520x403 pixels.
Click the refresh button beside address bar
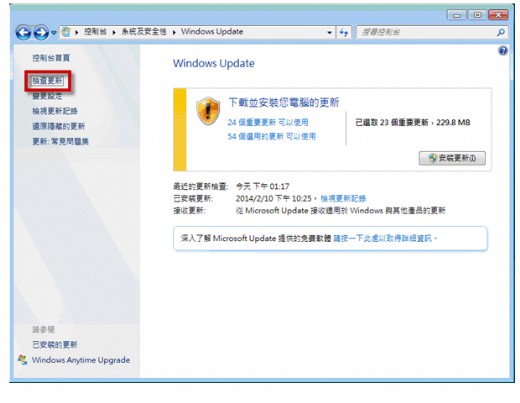point(343,32)
